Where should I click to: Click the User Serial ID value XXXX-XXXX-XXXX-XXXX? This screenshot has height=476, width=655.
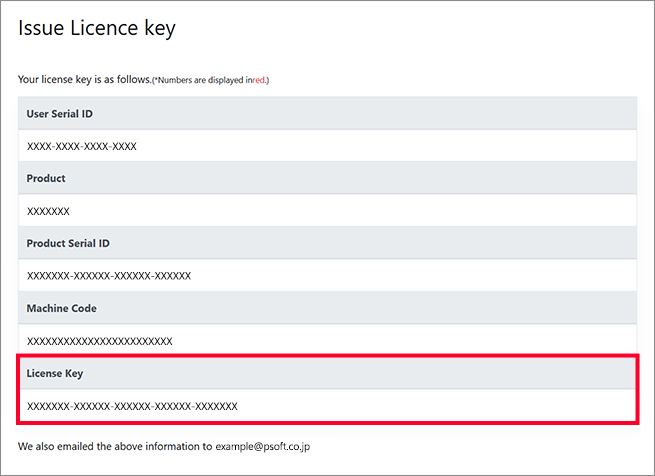[81, 146]
